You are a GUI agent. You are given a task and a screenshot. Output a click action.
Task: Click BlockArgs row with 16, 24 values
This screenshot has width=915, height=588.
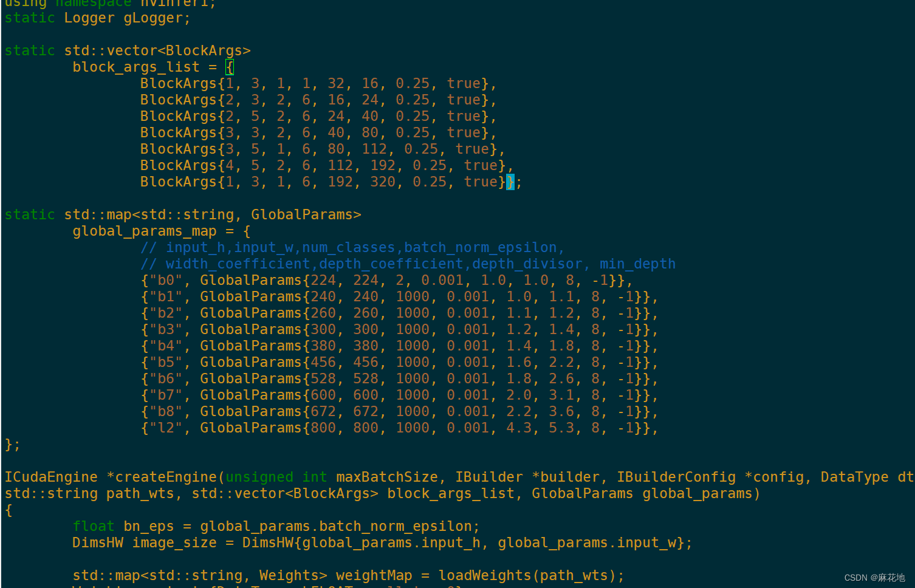click(318, 100)
